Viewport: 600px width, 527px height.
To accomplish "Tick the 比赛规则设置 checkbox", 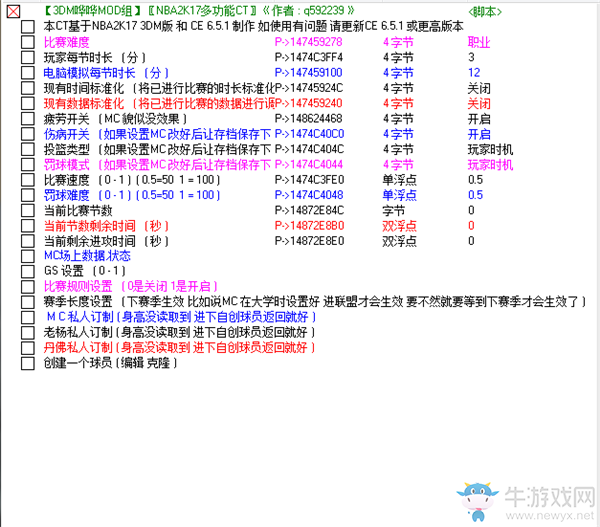I will 28,287.
